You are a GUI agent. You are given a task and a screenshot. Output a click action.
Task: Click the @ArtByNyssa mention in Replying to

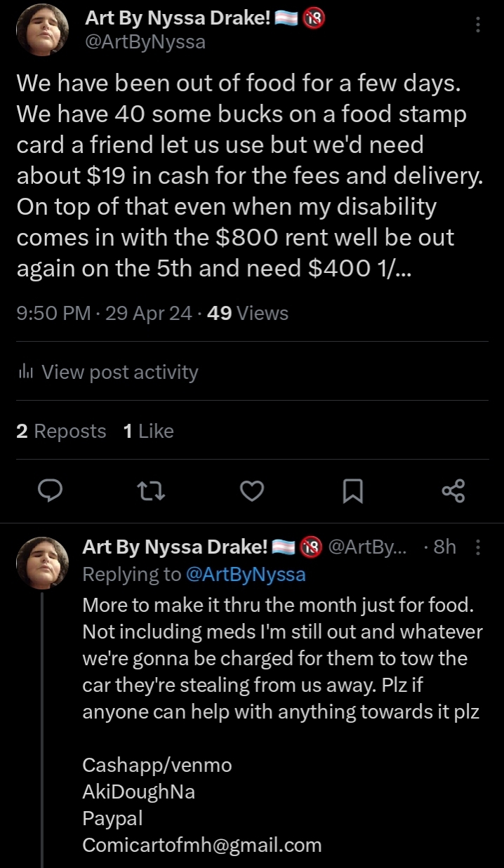246,575
